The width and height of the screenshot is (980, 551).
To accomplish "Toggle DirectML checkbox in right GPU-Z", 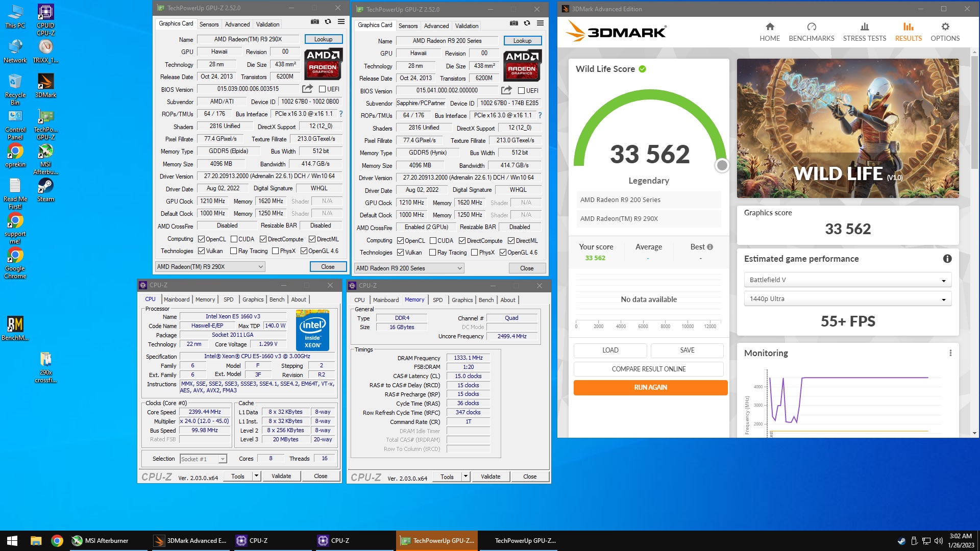I will point(511,241).
